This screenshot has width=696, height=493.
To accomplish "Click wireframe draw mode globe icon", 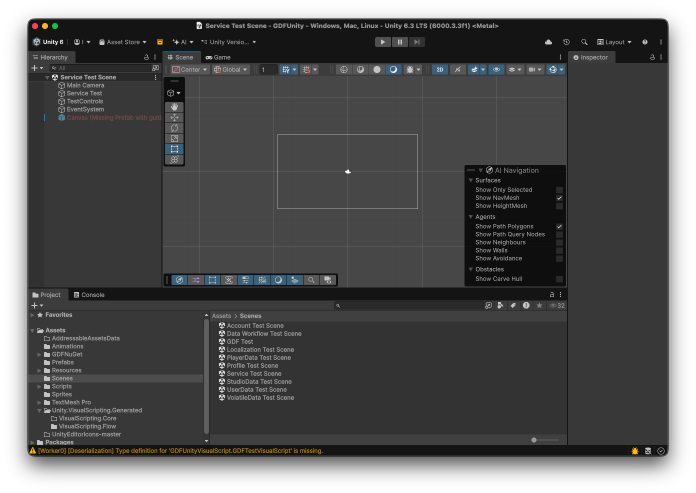I will coord(344,70).
